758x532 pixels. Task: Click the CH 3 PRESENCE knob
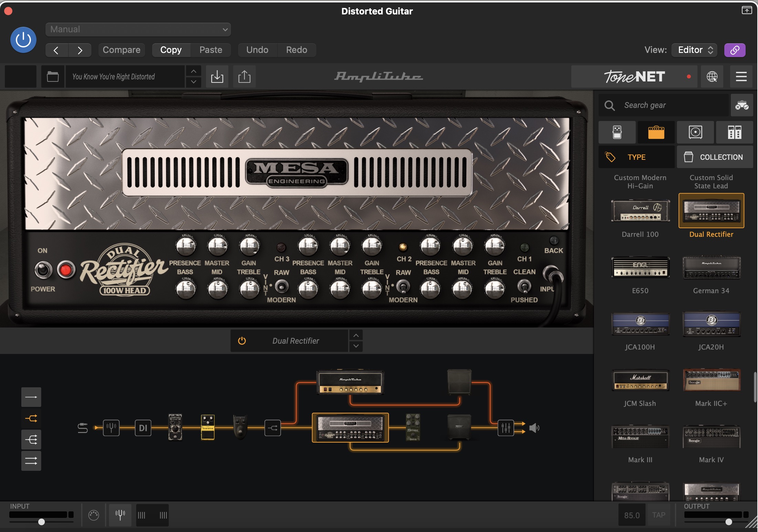pos(186,246)
